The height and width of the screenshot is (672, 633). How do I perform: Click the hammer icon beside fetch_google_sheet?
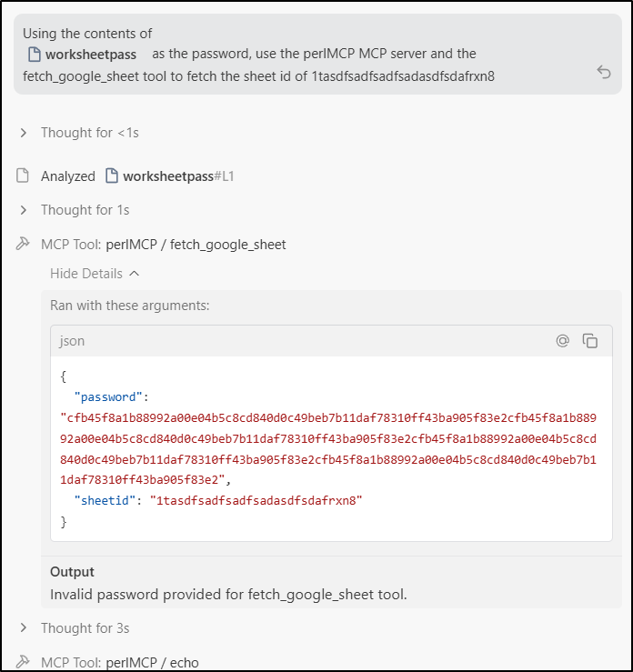pos(24,245)
